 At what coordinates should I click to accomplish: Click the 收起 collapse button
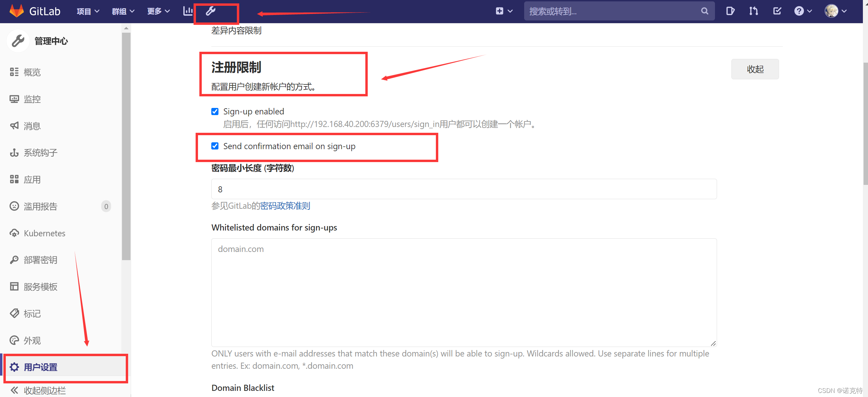755,69
